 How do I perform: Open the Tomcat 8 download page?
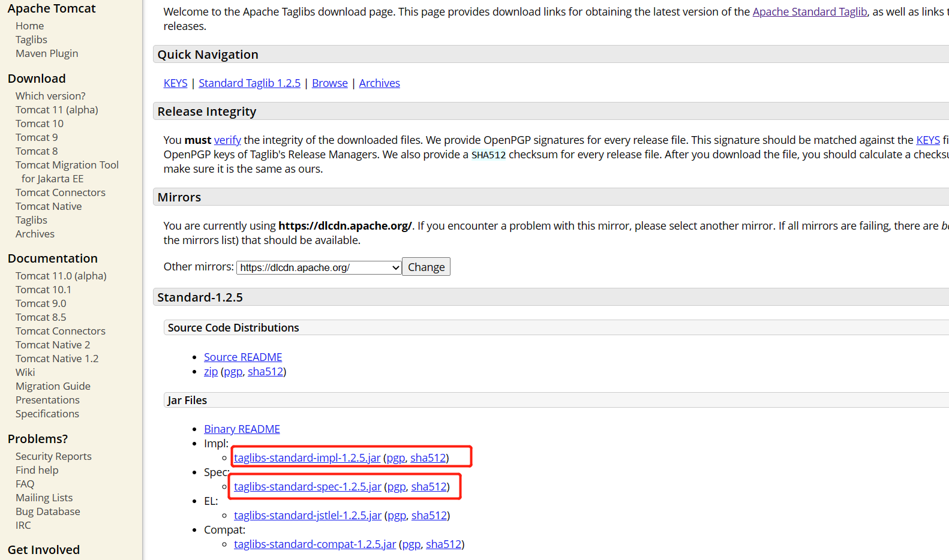tap(37, 151)
